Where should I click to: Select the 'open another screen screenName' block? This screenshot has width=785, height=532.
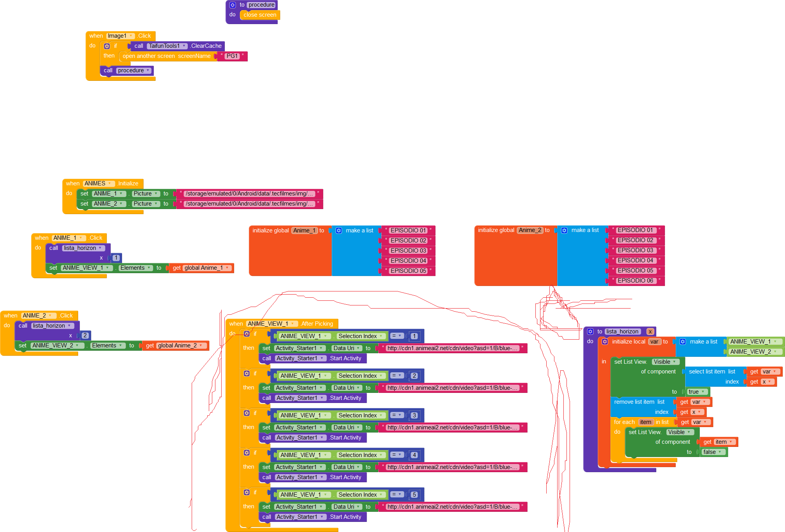167,56
